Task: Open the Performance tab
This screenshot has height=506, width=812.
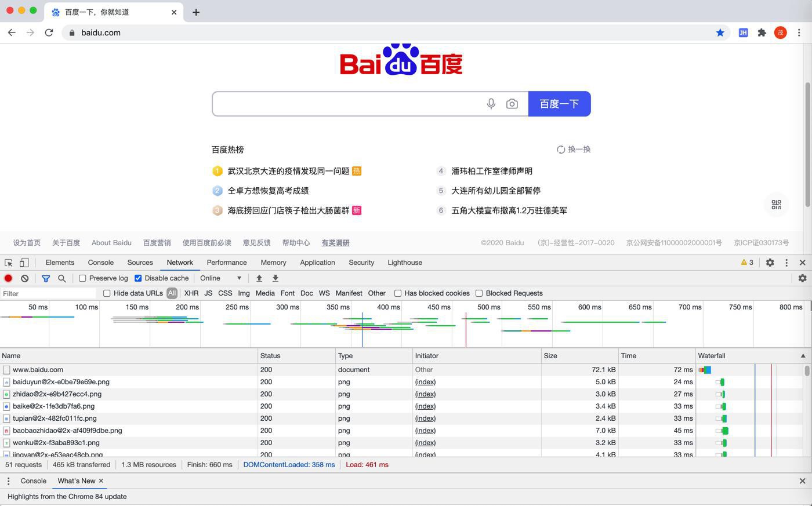Action: pos(227,263)
